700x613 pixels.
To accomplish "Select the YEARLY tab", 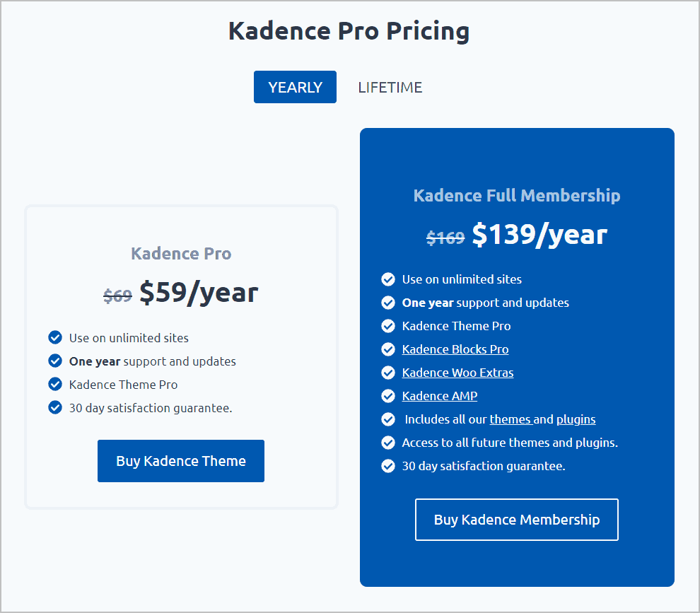I will [295, 86].
